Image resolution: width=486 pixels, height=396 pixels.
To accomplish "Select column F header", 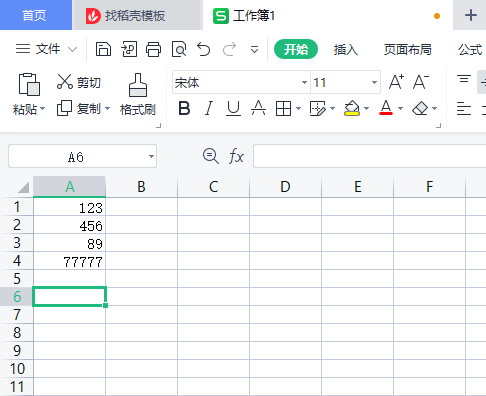I will [430, 187].
